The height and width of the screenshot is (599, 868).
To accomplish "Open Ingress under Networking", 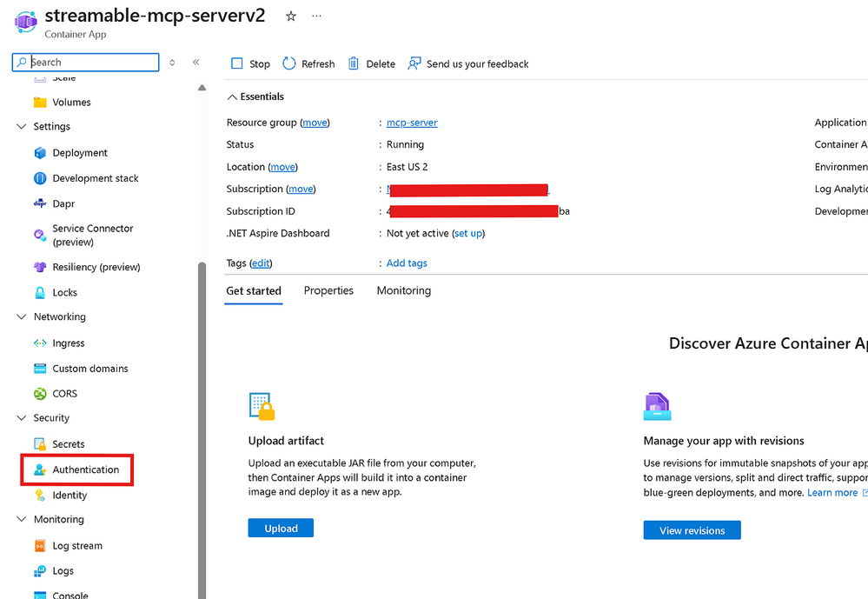I will coord(69,343).
